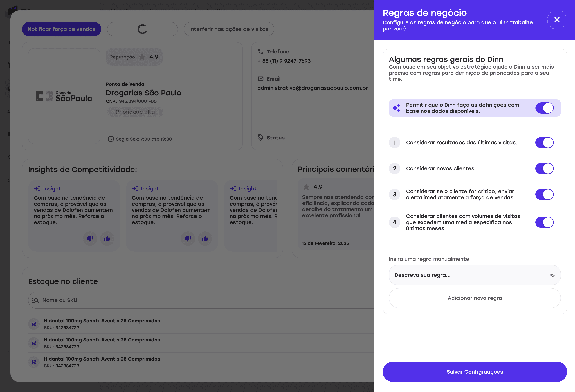Click the Status tag icon
This screenshot has height=392, width=575.
(x=260, y=138)
